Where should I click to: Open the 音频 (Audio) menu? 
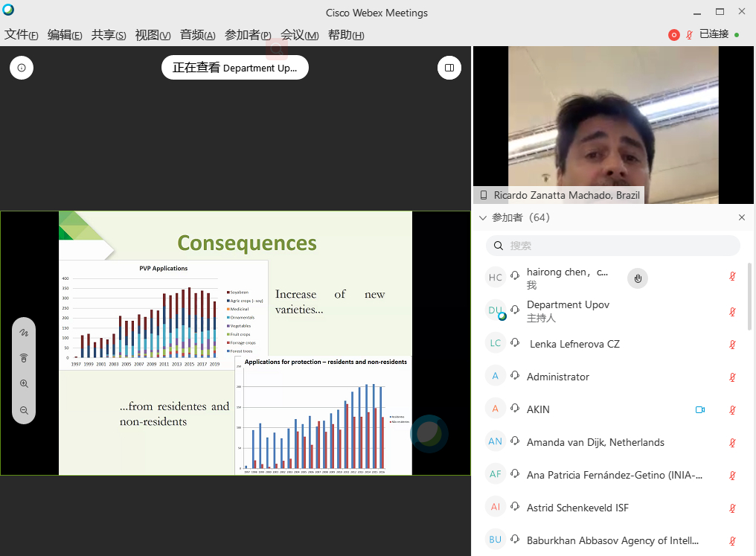[197, 35]
